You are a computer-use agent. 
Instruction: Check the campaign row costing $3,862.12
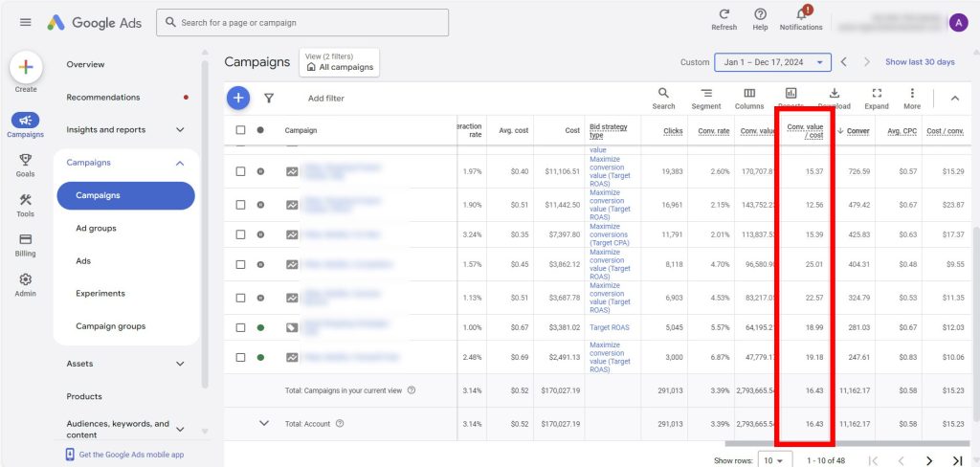[240, 264]
